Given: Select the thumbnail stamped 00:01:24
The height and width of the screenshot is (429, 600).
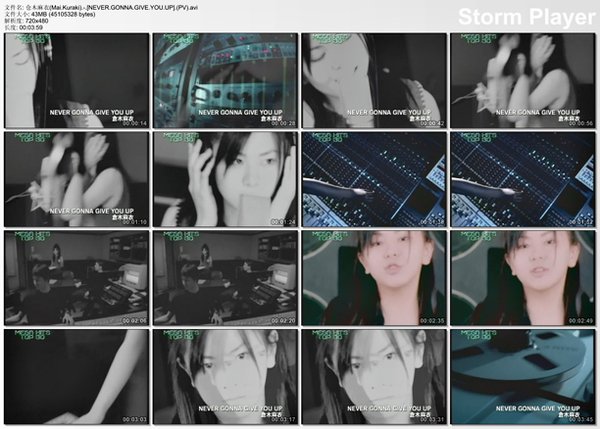Looking at the screenshot, I should coord(225,179).
